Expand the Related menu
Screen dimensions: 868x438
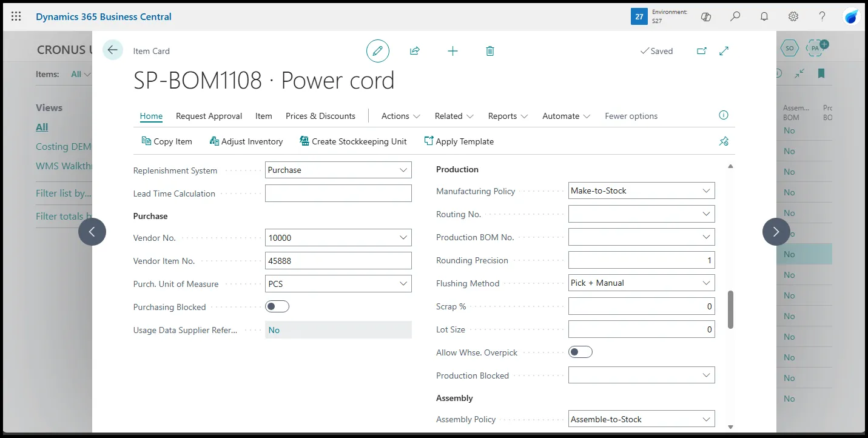(454, 116)
